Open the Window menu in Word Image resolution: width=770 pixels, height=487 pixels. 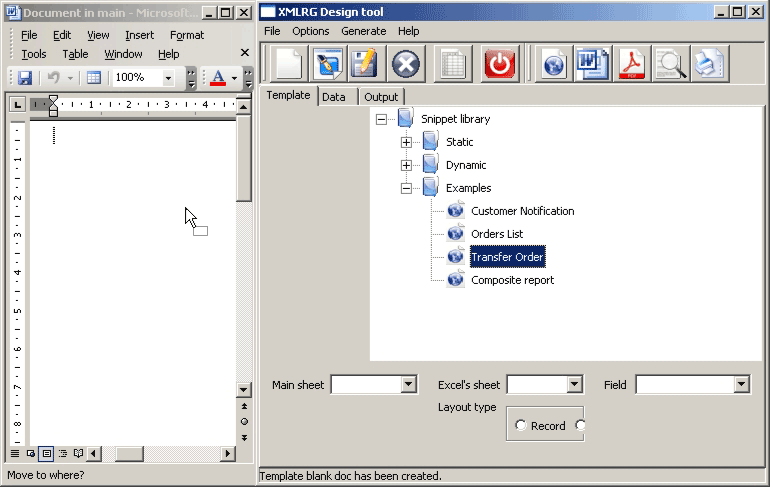123,54
